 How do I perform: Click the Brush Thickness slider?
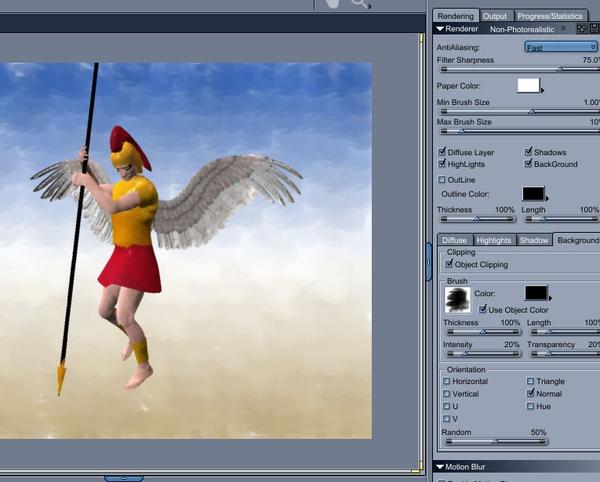tap(484, 332)
